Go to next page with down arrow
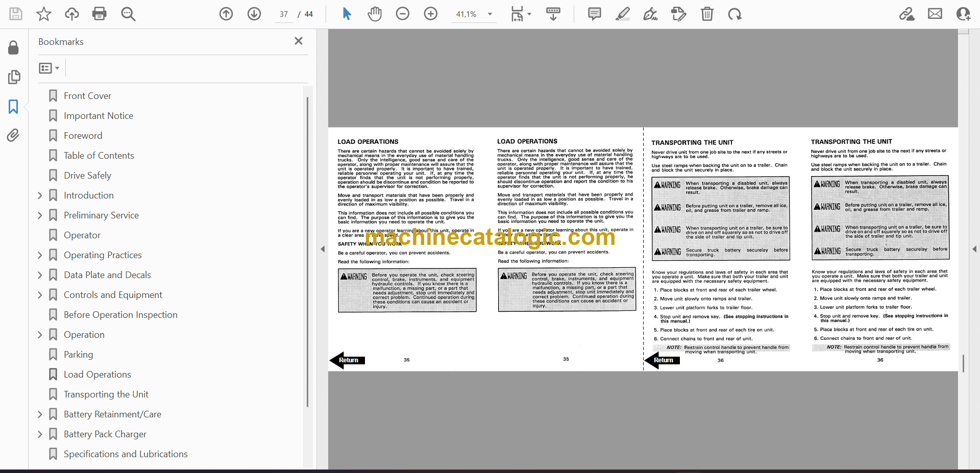Image resolution: width=980 pixels, height=473 pixels. pyautogui.click(x=254, y=14)
